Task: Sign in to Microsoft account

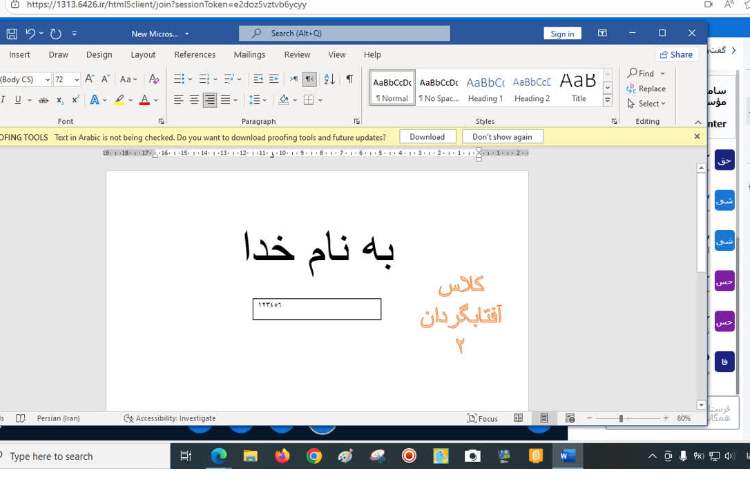Action: (562, 33)
